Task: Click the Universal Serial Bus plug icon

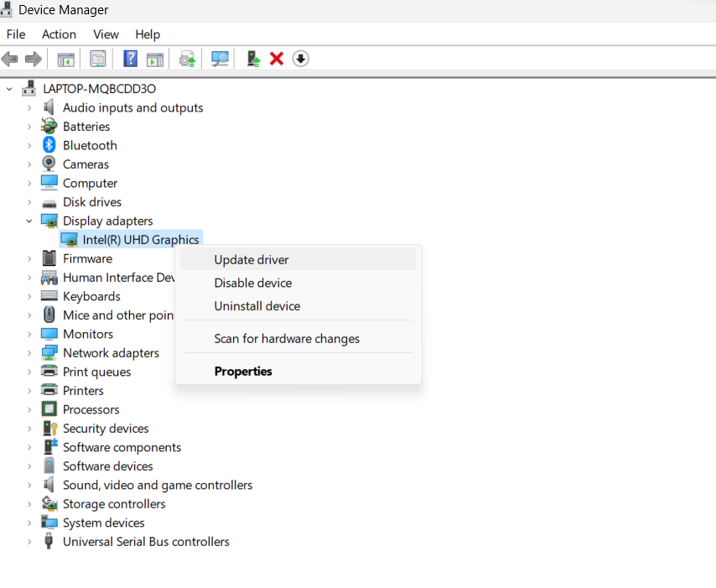Action: pos(49,541)
